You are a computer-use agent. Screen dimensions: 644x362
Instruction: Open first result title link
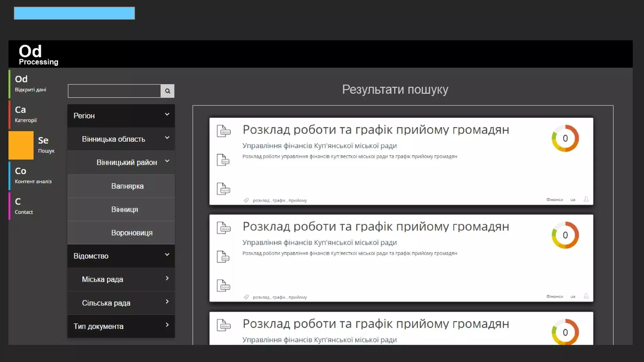pyautogui.click(x=375, y=130)
